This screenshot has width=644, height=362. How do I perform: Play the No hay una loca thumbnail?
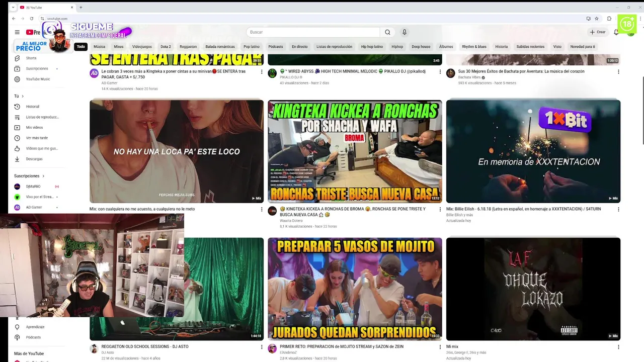(177, 151)
